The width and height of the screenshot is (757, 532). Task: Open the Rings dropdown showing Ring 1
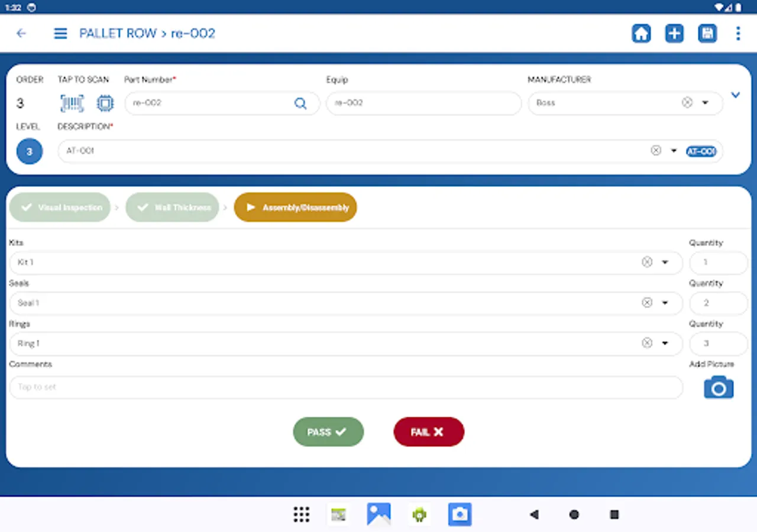[664, 343]
